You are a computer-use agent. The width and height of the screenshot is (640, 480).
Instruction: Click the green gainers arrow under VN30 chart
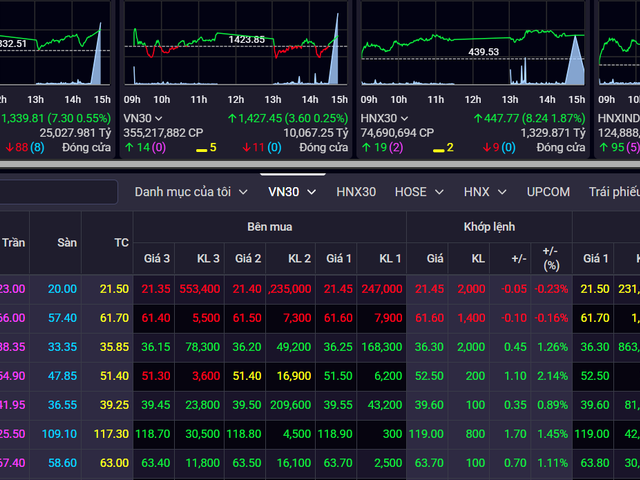tap(129, 147)
